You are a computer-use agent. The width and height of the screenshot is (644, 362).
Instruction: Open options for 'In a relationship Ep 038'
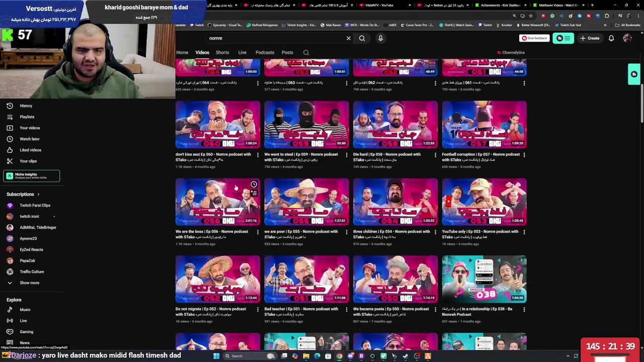pos(524,310)
